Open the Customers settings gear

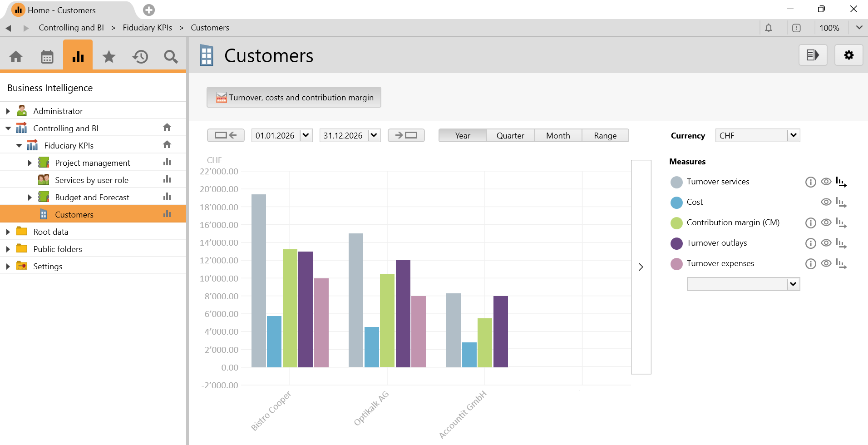[848, 55]
